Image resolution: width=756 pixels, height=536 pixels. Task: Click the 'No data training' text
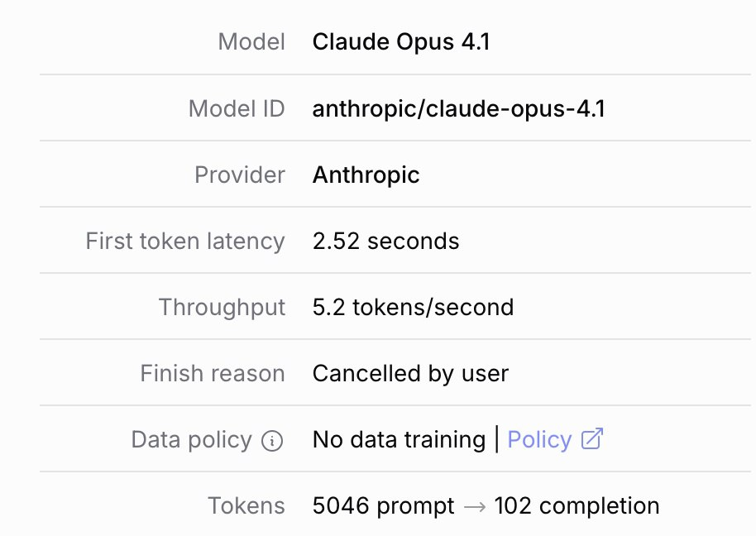coord(399,439)
